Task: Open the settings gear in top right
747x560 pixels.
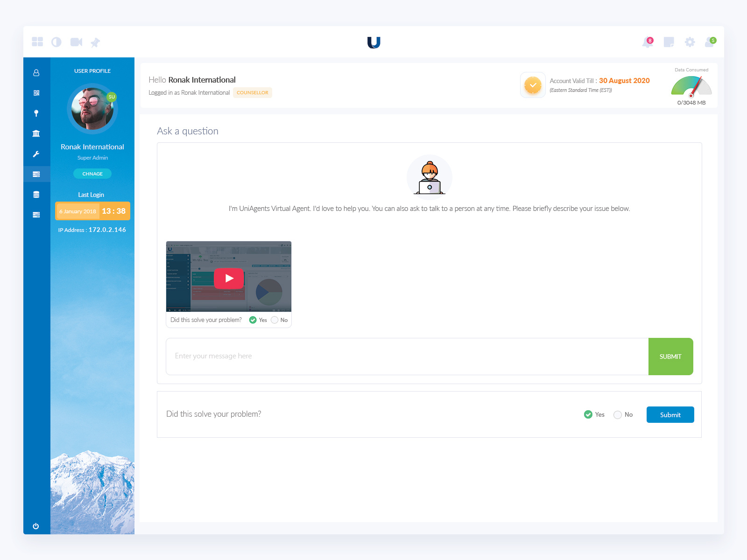Action: (x=690, y=42)
